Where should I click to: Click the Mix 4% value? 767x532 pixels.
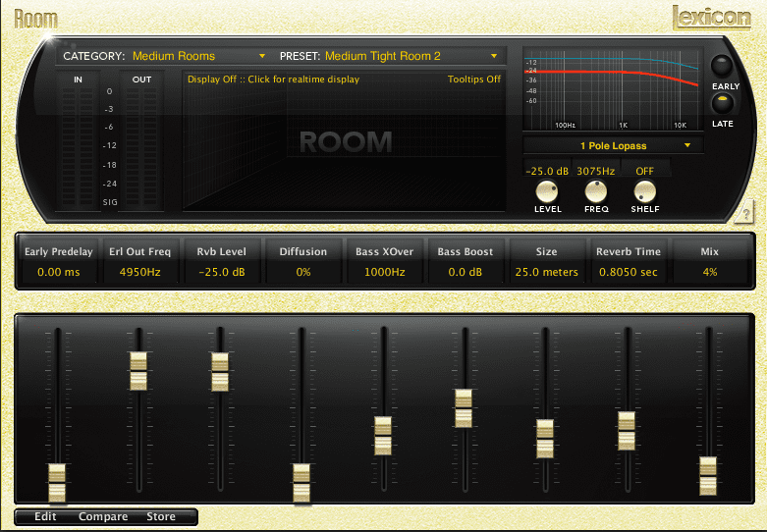(710, 272)
